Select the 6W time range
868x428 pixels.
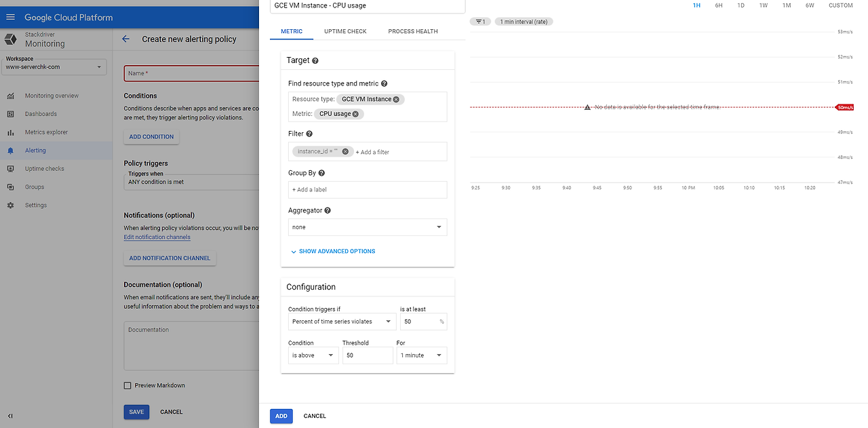point(810,5)
